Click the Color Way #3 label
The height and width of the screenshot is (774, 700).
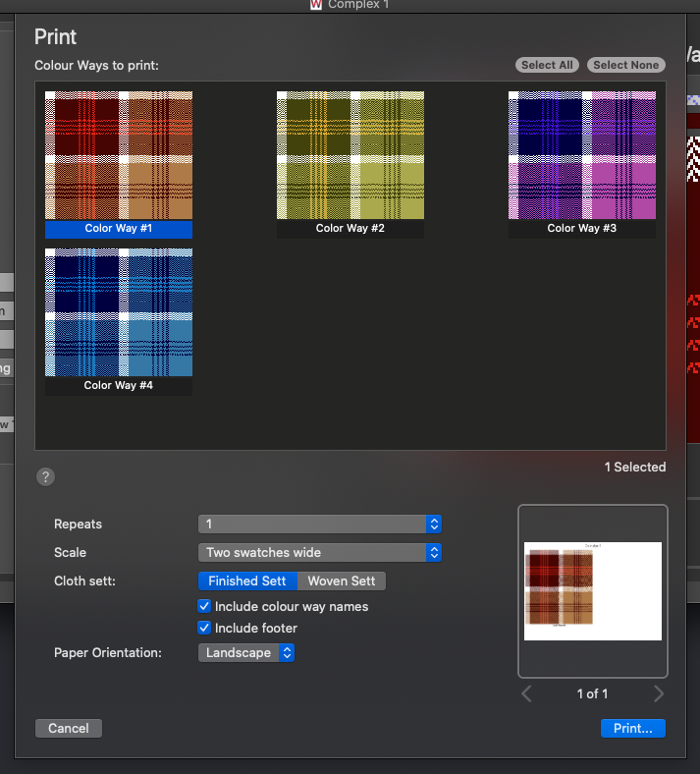tap(582, 229)
